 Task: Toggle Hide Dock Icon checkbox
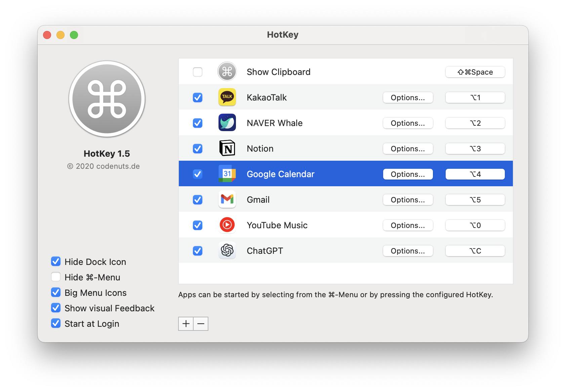[56, 262]
